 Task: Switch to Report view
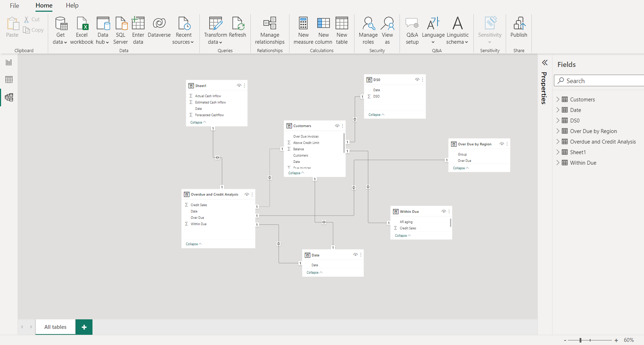[x=9, y=62]
